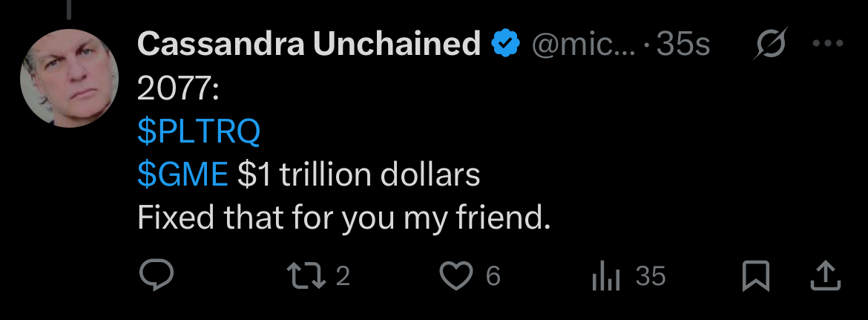Click the "$1 trillion dollars" tweet text
Viewport: 868px width, 320px height.
(359, 175)
